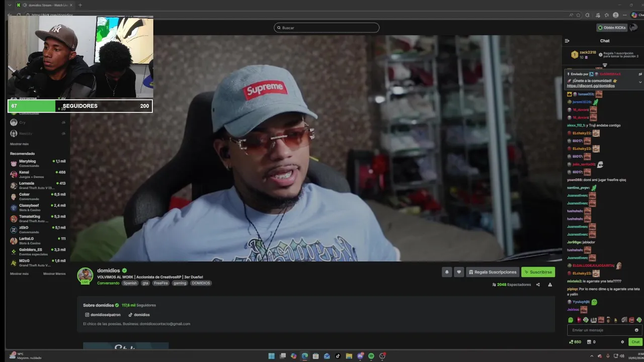Click the heart follow icon
Screen dimensions: 644x362
point(458,272)
